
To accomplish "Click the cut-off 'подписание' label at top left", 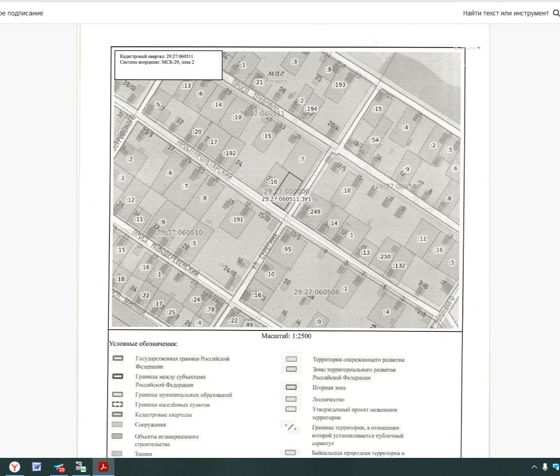I will [x=21, y=13].
